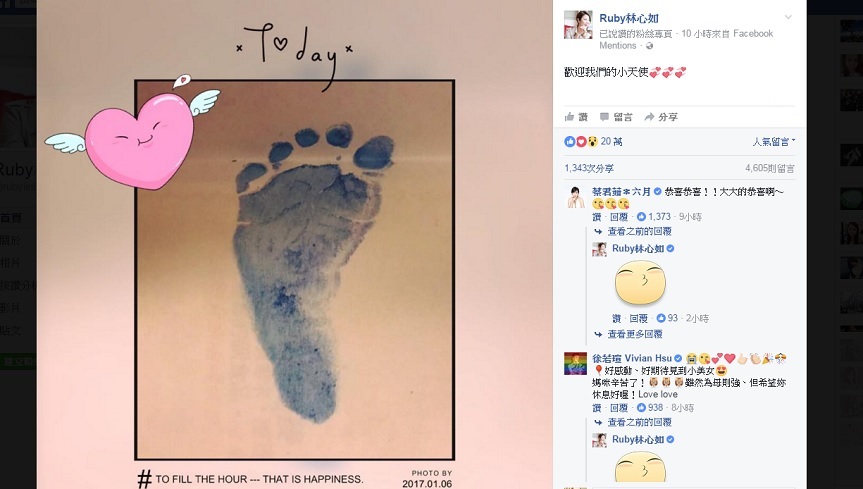Expand 查看更多回覆 under Ruby's reply

(635, 334)
